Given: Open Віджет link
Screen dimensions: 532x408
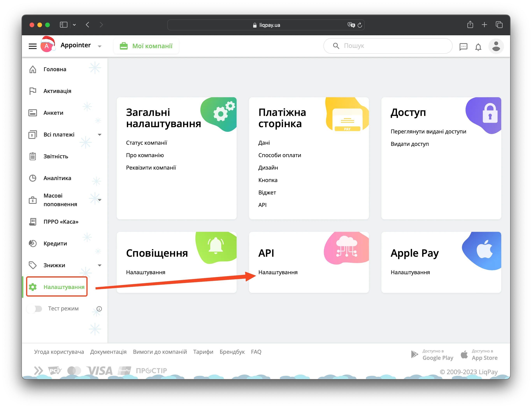Looking at the screenshot, I should click(x=267, y=192).
